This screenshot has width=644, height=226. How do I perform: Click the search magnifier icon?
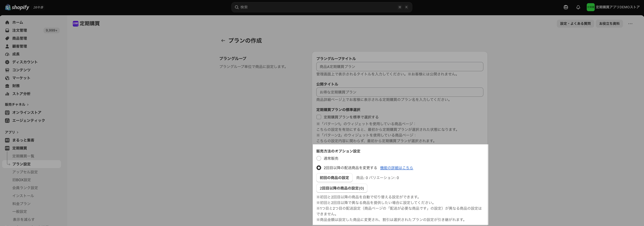click(236, 7)
